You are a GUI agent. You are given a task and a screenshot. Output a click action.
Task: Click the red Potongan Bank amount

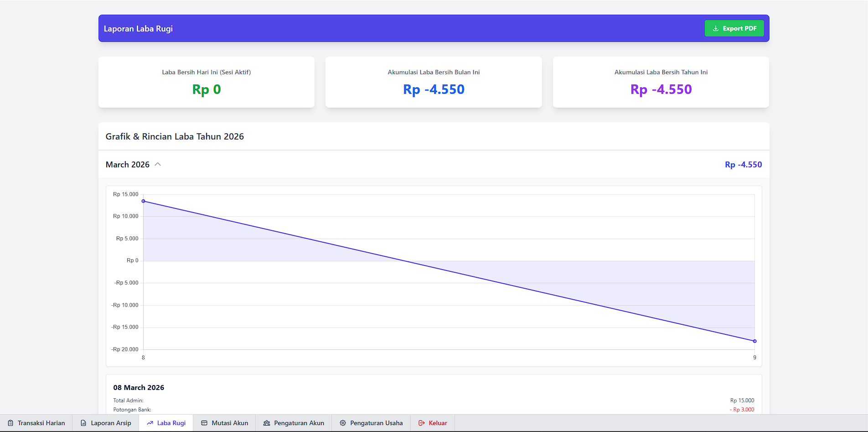click(x=742, y=410)
